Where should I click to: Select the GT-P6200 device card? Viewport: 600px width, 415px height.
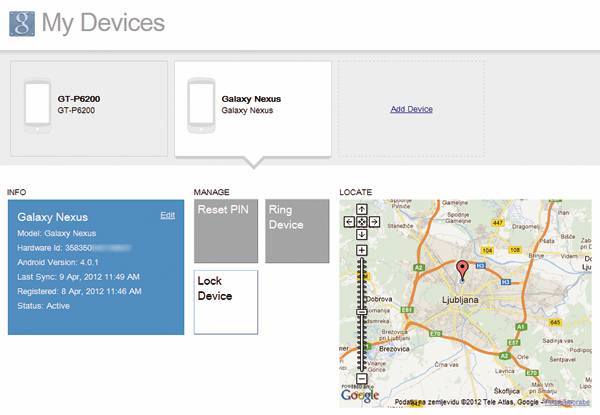coord(89,109)
